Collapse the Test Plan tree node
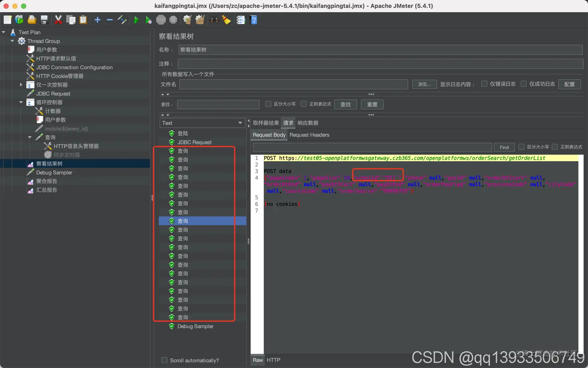This screenshot has height=368, width=588. coord(3,32)
